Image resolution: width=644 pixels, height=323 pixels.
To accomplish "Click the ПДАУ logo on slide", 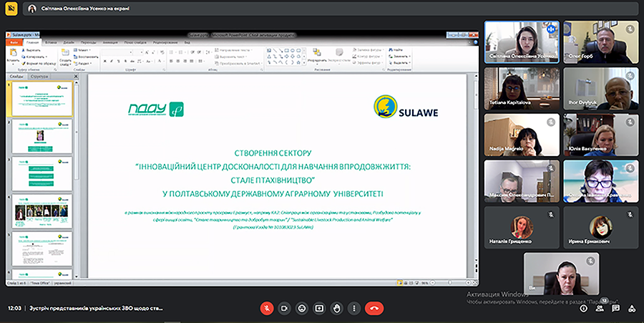I will pyautogui.click(x=156, y=110).
